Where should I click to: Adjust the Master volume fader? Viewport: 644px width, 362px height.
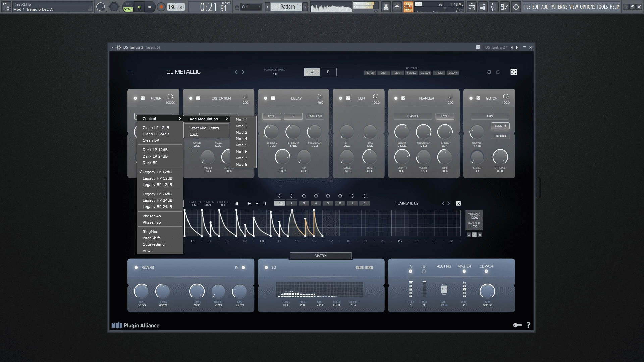click(464, 289)
